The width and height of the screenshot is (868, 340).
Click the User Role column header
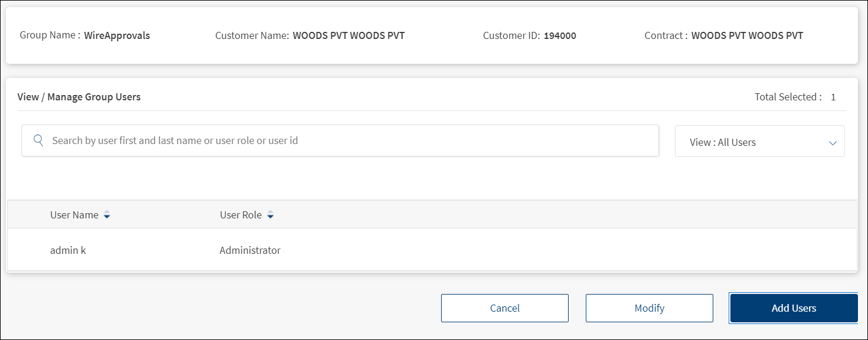241,215
